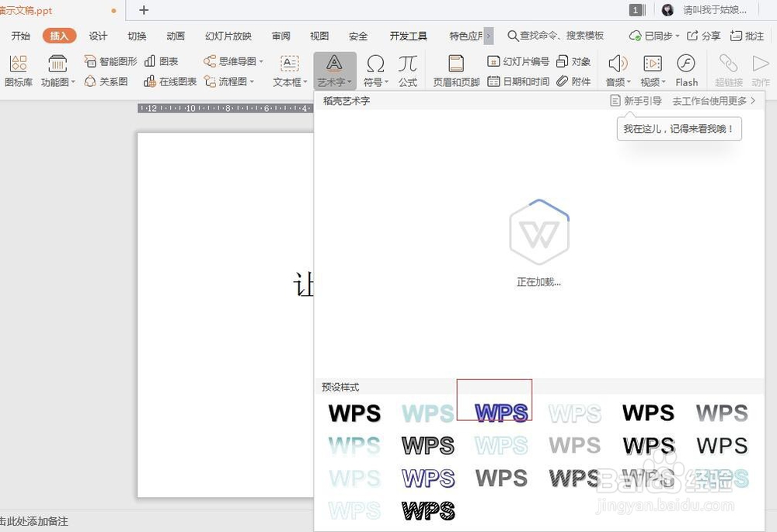Switch to the Animation (动画) tab
The width and height of the screenshot is (777, 532).
176,36
